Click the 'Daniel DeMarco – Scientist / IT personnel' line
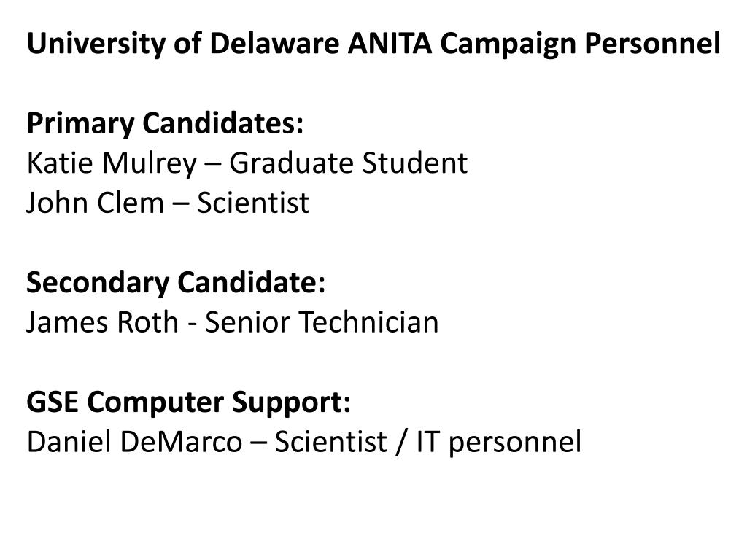The width and height of the screenshot is (747, 560). point(304,441)
